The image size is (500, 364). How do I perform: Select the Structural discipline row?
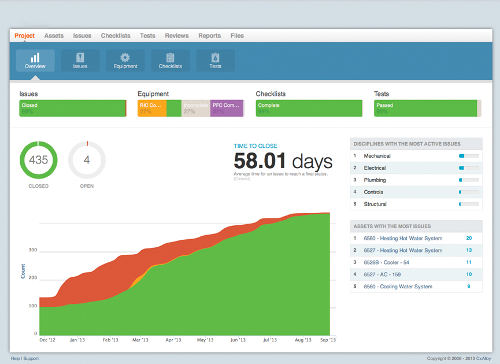pos(416,204)
